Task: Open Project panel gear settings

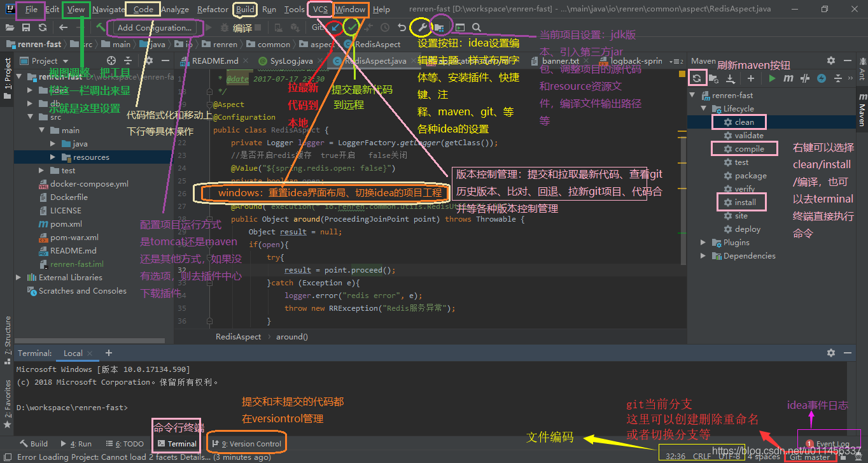Action: click(x=148, y=61)
